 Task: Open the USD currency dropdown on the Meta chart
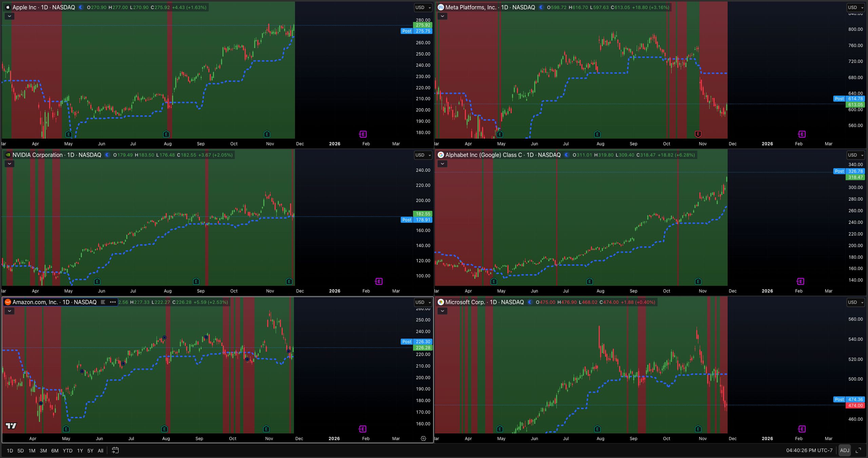pyautogui.click(x=855, y=7)
